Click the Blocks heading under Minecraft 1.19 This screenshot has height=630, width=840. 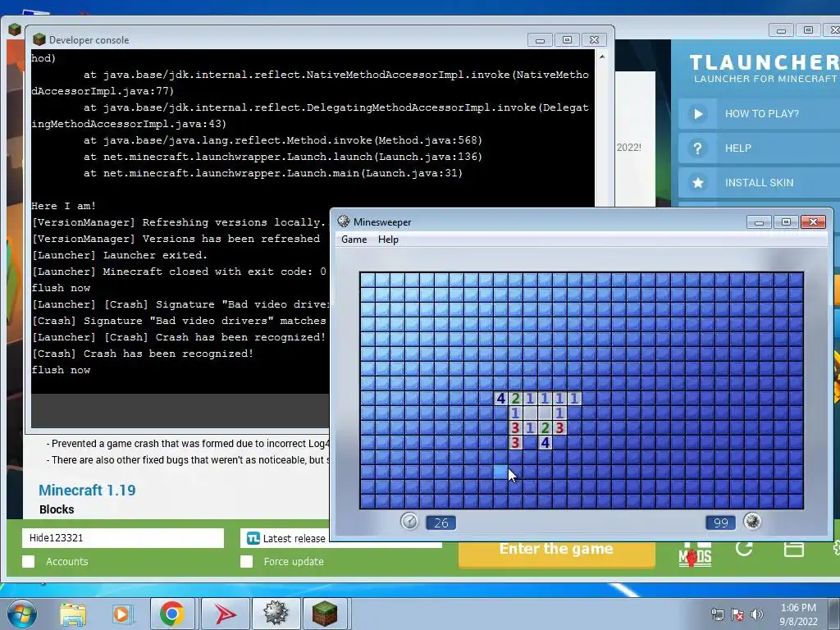coord(57,509)
